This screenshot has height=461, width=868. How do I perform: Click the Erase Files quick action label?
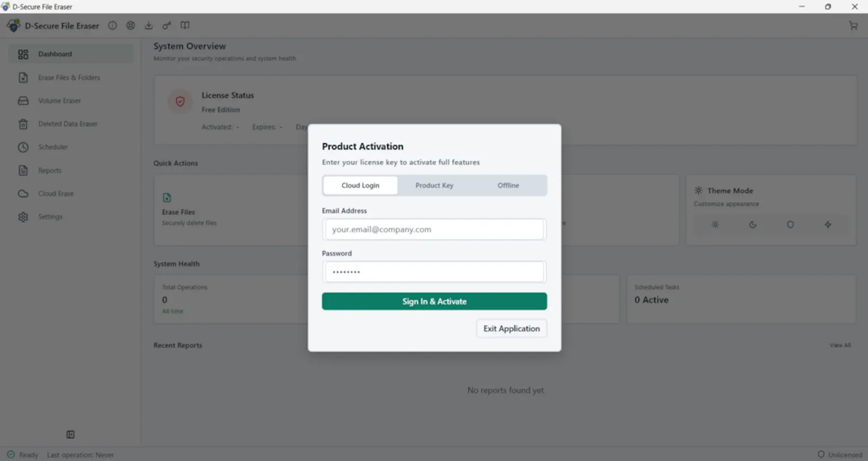pyautogui.click(x=178, y=212)
